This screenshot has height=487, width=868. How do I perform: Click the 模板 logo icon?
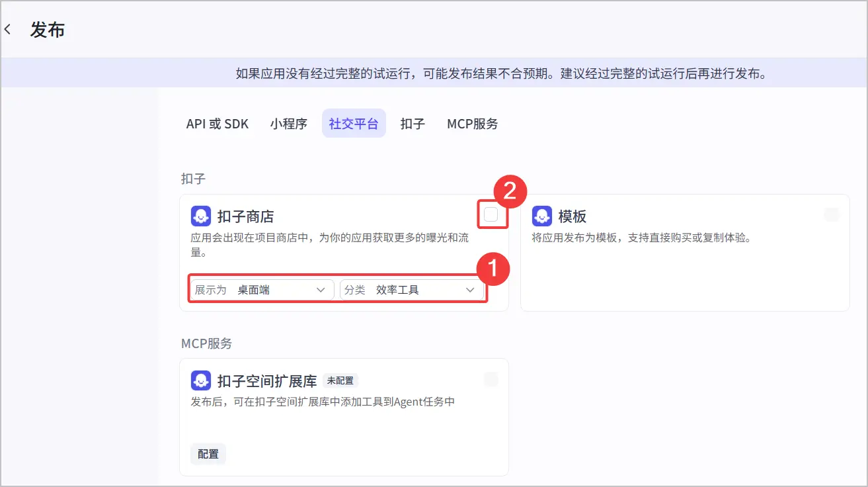coord(542,216)
